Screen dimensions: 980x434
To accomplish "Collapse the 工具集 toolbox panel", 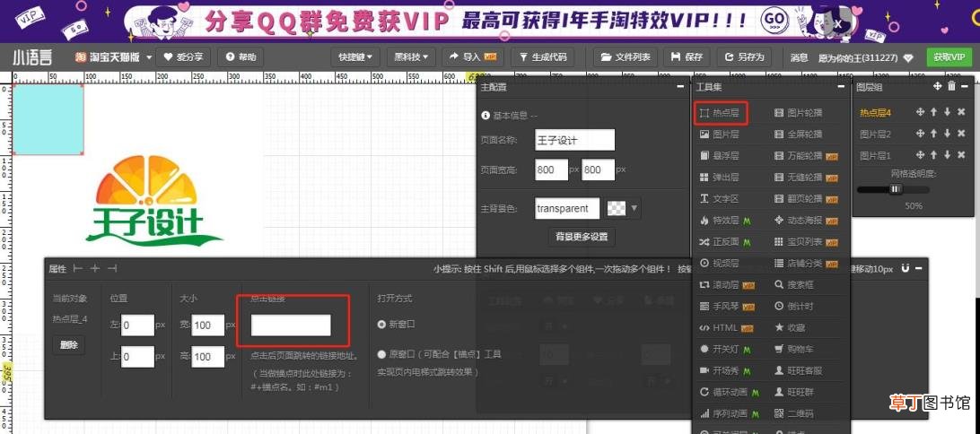I will [841, 87].
